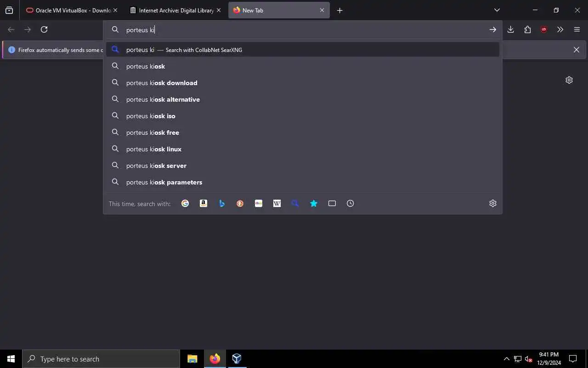The width and height of the screenshot is (588, 368).
Task: Open search settings gear in dropdown
Action: click(493, 203)
